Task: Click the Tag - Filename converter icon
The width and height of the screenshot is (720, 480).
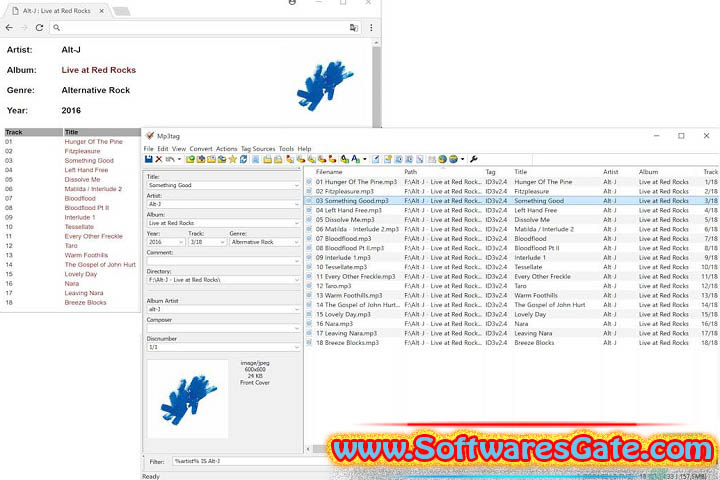Action: (290, 159)
